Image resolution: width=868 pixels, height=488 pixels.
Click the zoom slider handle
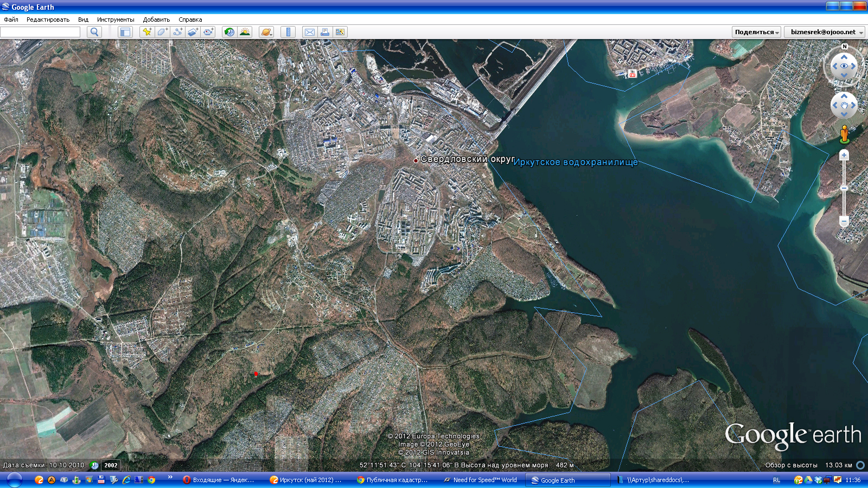tap(844, 188)
